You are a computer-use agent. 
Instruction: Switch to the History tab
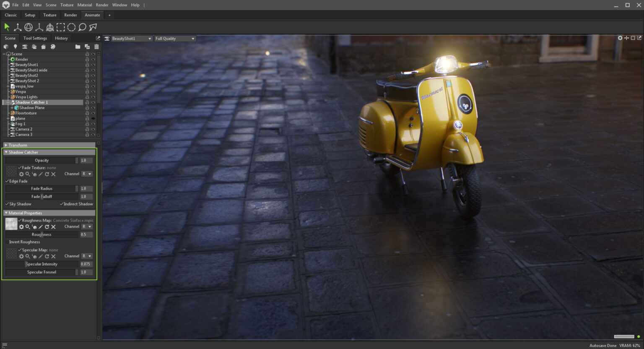pos(61,38)
